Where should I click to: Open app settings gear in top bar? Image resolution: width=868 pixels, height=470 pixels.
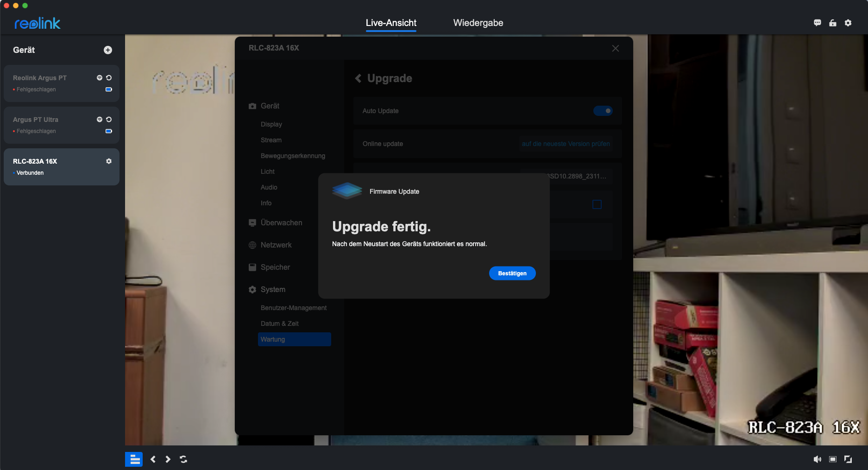coord(848,23)
